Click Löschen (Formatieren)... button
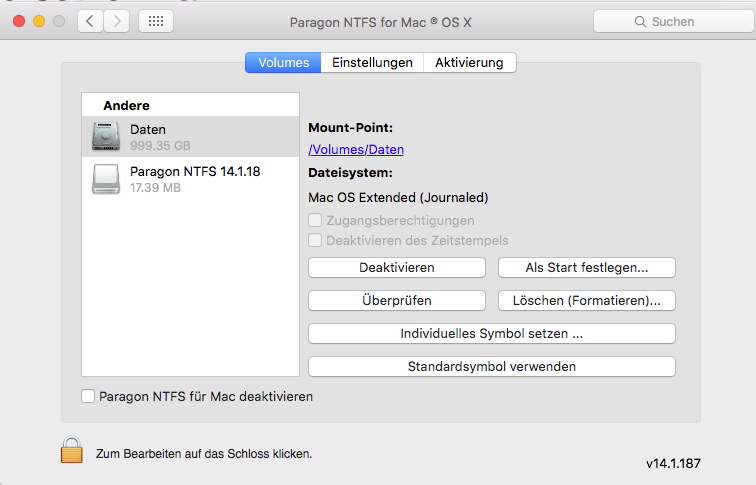This screenshot has height=485, width=756. (587, 300)
